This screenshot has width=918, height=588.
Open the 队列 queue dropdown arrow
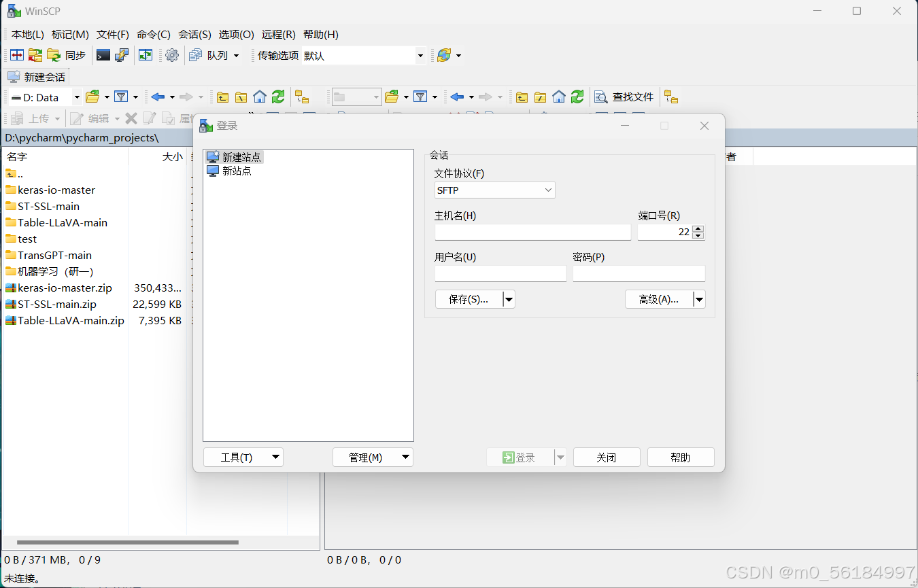[236, 56]
